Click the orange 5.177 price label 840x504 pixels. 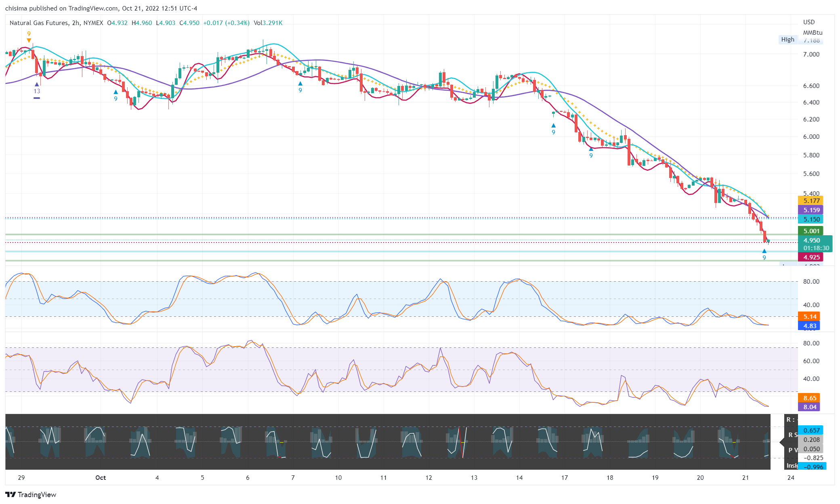[x=811, y=201]
